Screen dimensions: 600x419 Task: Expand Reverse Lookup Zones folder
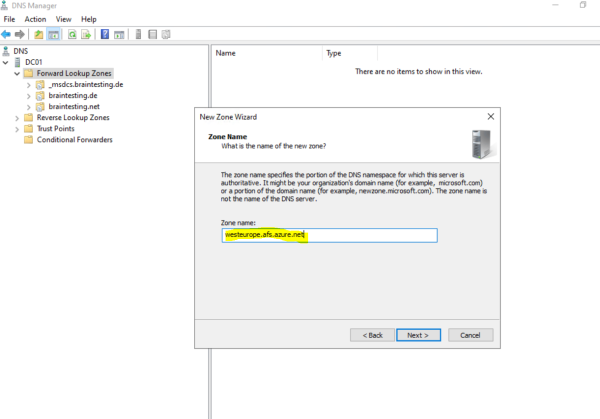point(17,118)
